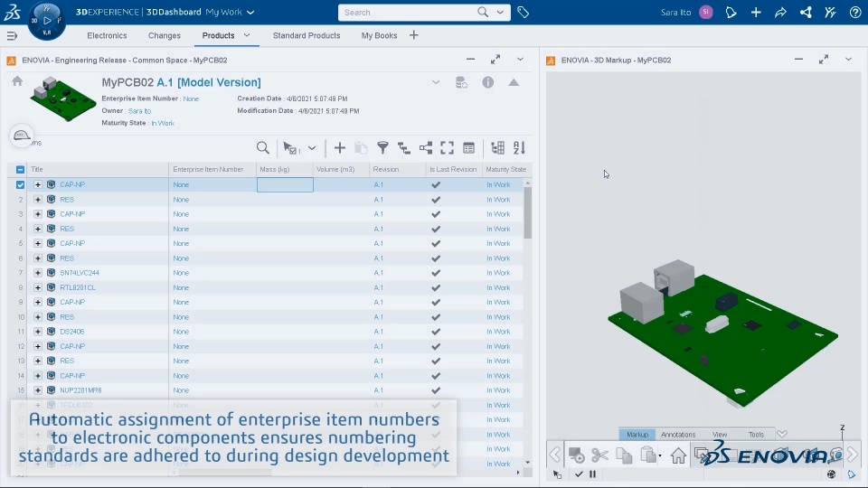This screenshot has height=488, width=868.
Task: Open the help question mark icon
Action: (x=855, y=12)
